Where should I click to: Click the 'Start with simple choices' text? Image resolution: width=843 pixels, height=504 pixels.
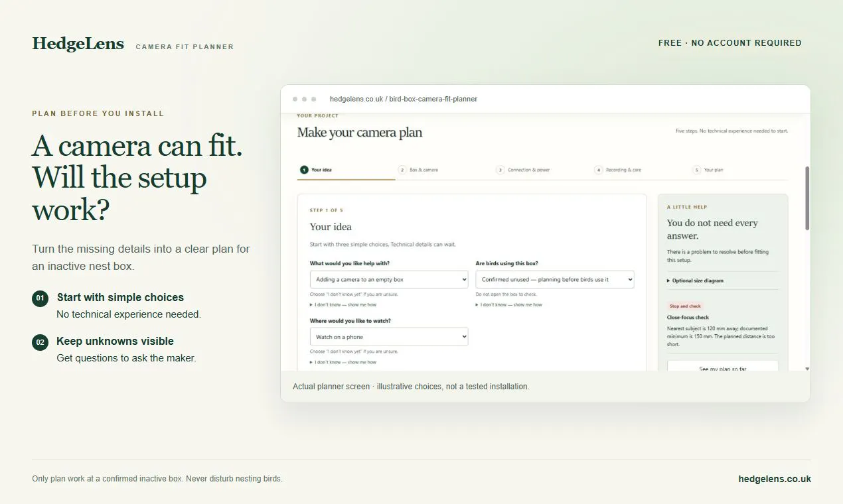click(120, 297)
